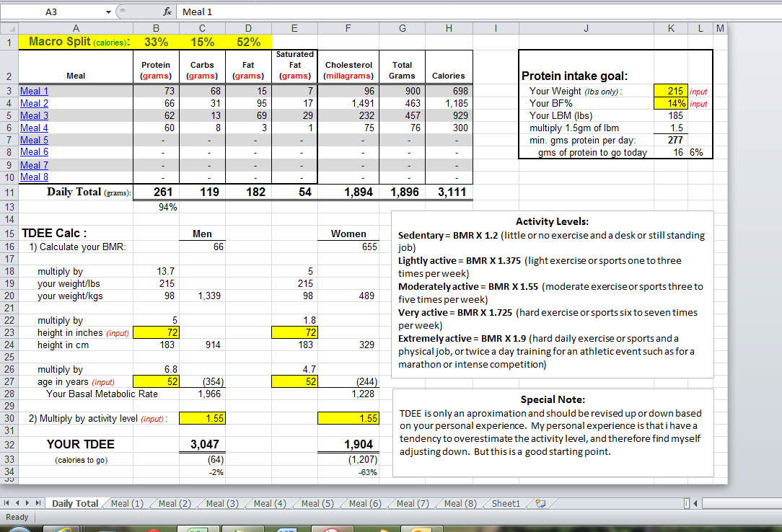
Task: Switch to the Meal (8) sheet tab
Action: click(460, 504)
